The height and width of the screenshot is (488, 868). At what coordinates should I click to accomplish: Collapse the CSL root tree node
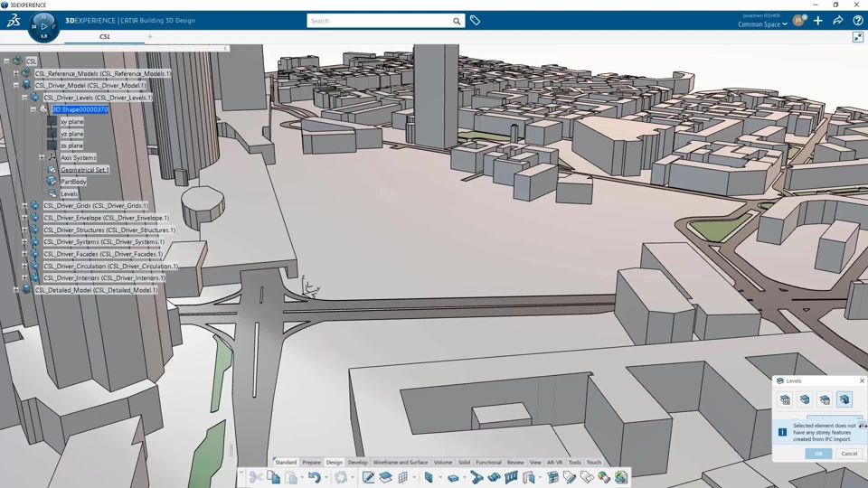click(6, 61)
